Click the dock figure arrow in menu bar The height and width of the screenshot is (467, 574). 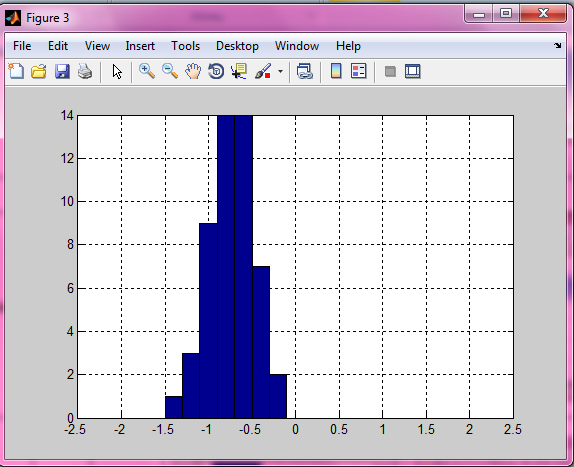[558, 46]
